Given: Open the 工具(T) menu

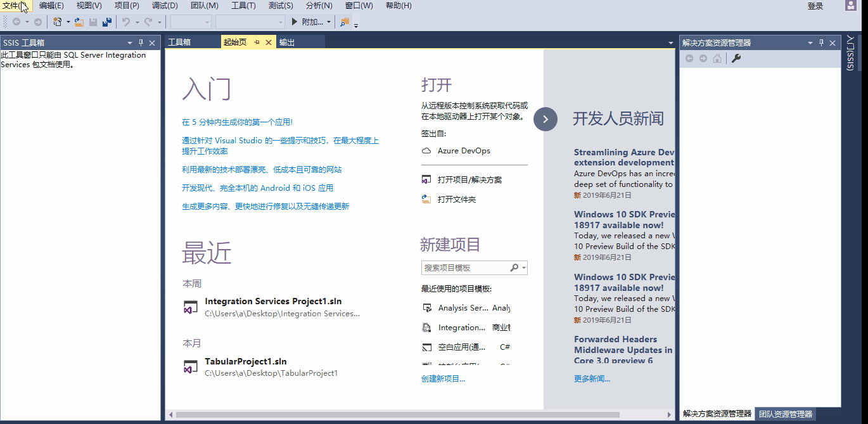Looking at the screenshot, I should click(243, 6).
